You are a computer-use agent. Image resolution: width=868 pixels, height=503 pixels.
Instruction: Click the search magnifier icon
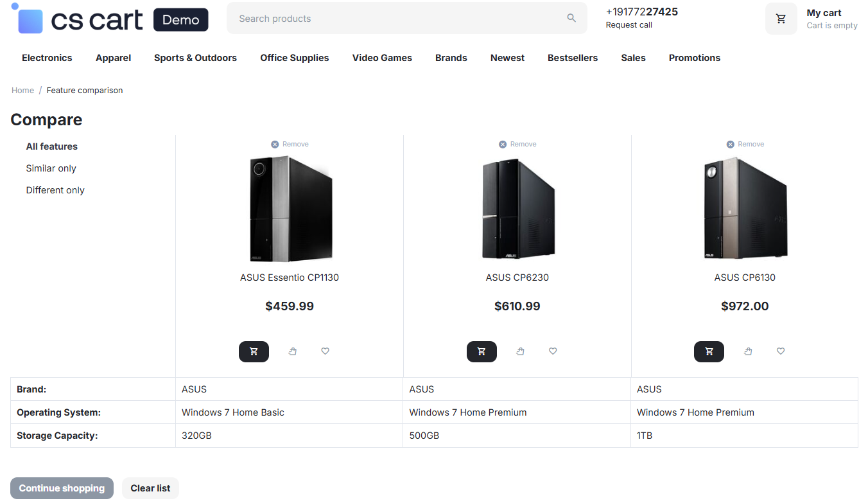[x=571, y=18]
